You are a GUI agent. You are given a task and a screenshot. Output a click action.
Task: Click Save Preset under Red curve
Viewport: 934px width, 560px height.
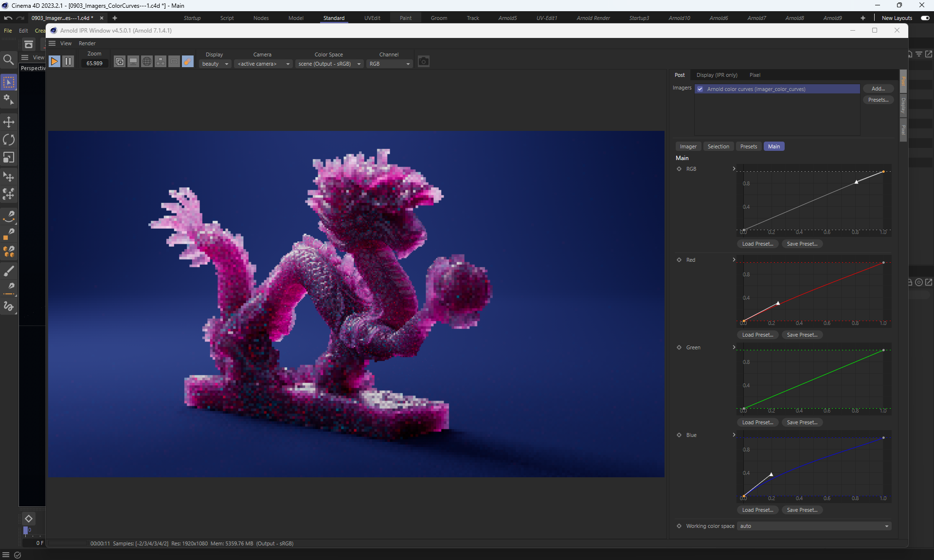point(802,335)
